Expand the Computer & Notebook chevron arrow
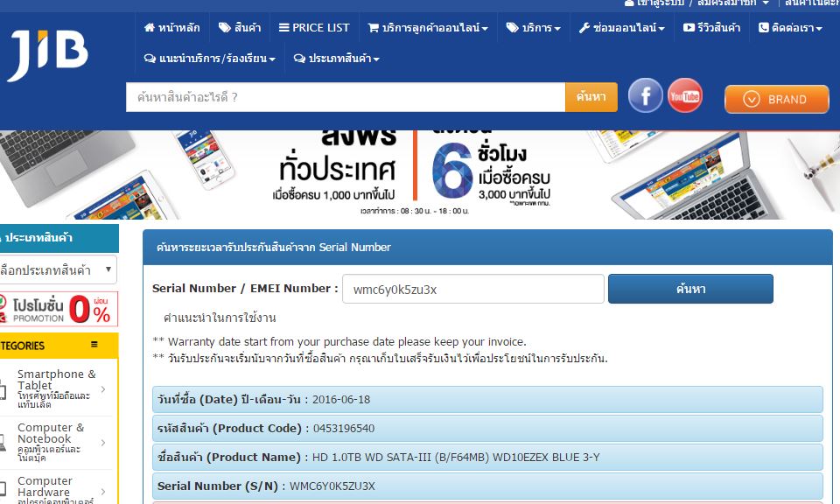Image resolution: width=840 pixels, height=504 pixels. (103, 443)
